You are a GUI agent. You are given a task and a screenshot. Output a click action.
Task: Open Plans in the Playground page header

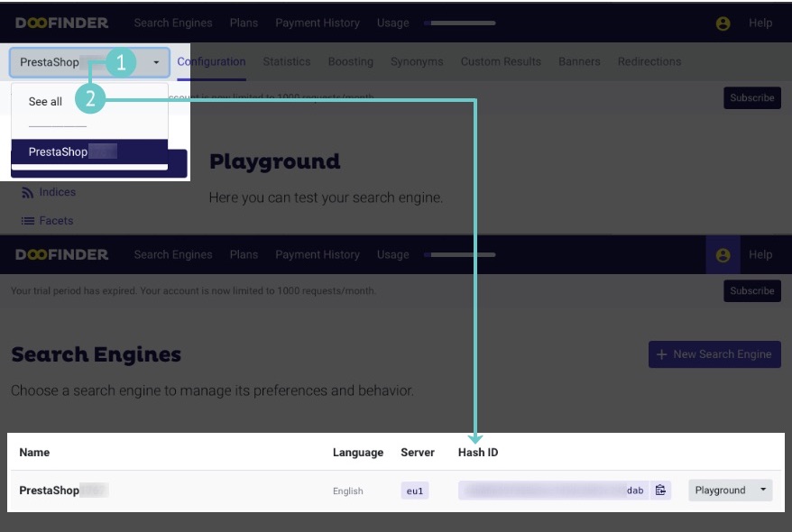(244, 23)
